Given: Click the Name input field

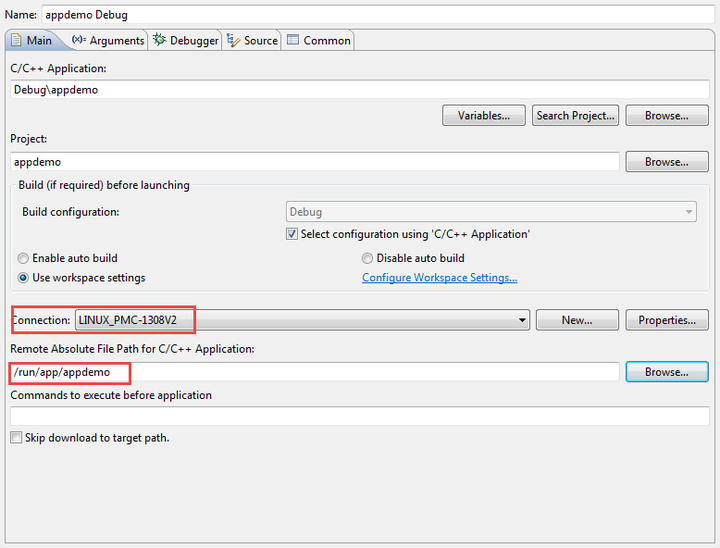Looking at the screenshot, I should [378, 15].
